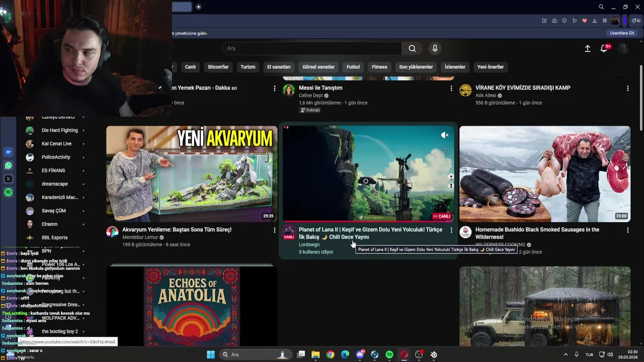This screenshot has width=644, height=362.
Task: Open options menu for Yemek Pazarı Dakka video
Action: coord(275,88)
